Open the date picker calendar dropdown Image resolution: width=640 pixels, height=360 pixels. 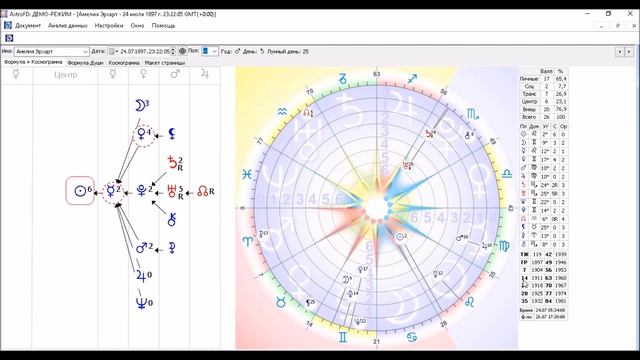[113, 52]
